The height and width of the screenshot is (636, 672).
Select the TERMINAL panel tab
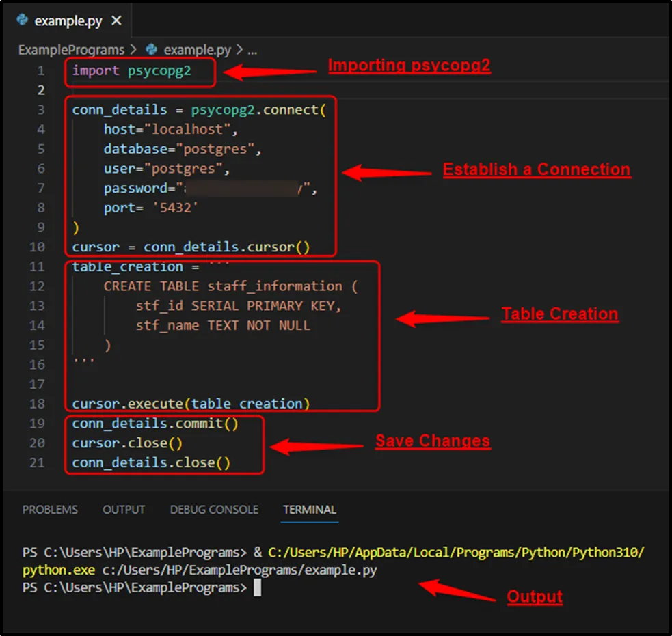click(310, 510)
